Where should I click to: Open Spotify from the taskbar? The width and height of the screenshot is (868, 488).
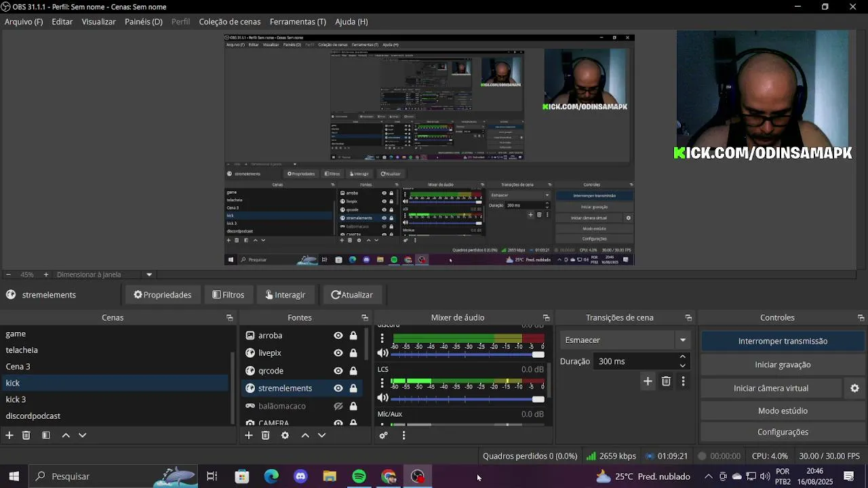[359, 476]
